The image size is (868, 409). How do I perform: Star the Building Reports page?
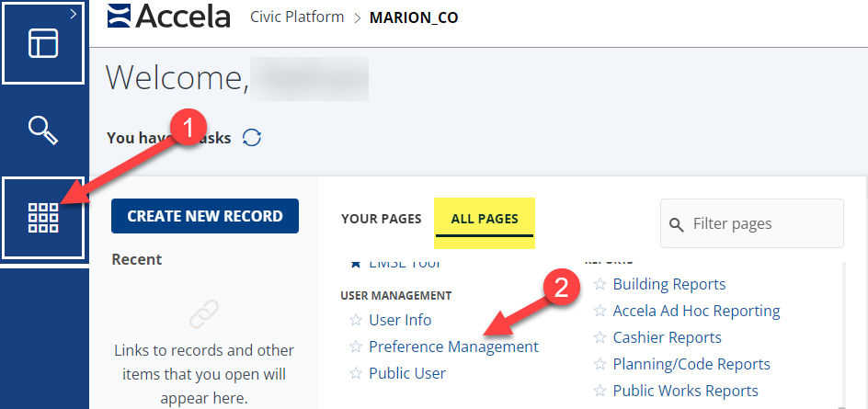point(600,284)
